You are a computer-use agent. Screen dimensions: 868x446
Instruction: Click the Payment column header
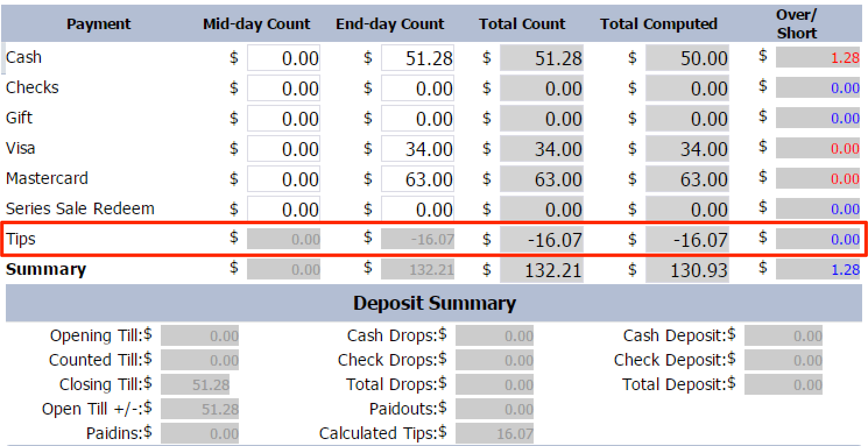(x=98, y=24)
